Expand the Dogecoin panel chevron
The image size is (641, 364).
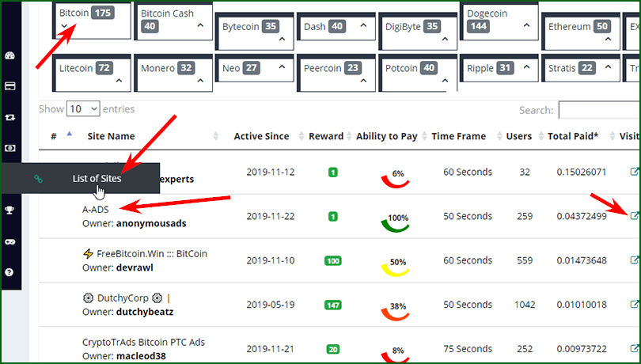tap(526, 26)
